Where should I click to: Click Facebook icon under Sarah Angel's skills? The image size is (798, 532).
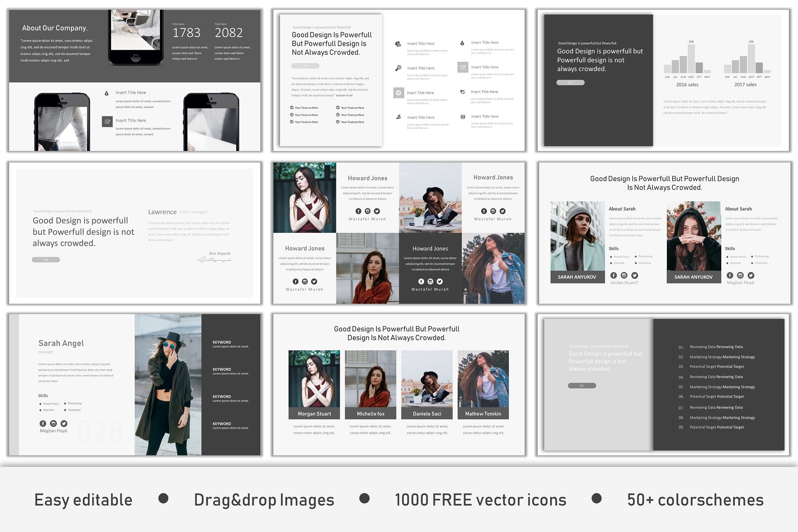(43, 423)
